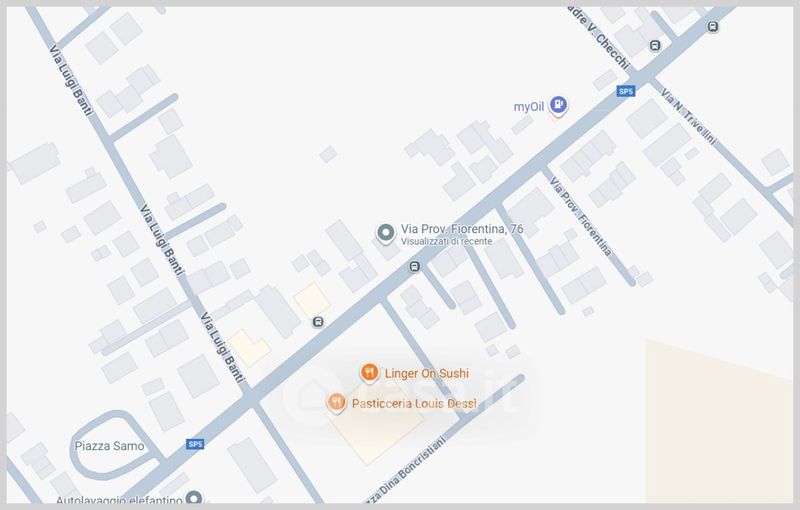The width and height of the screenshot is (800, 510).
Task: Open the Pasticceria Louis Dessi marker
Action: (336, 402)
